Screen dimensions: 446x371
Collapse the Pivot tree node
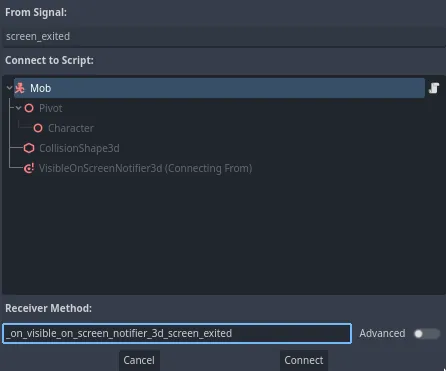(18, 108)
